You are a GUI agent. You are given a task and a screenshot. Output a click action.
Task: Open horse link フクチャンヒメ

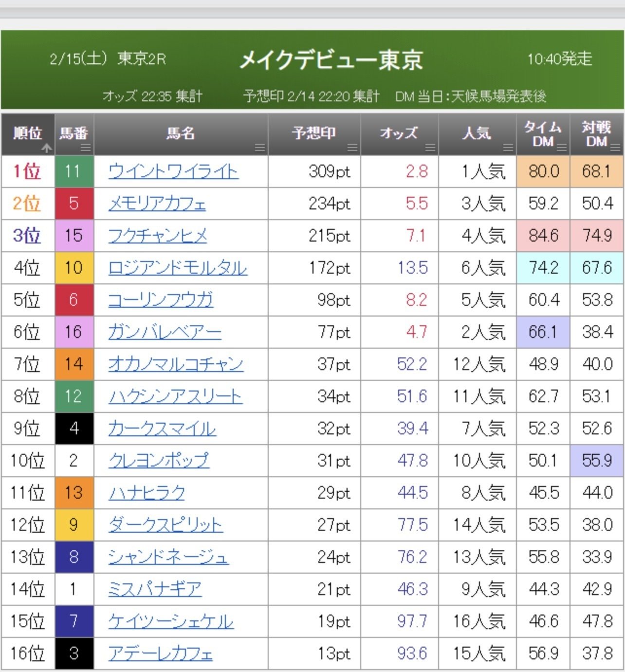[x=158, y=236]
